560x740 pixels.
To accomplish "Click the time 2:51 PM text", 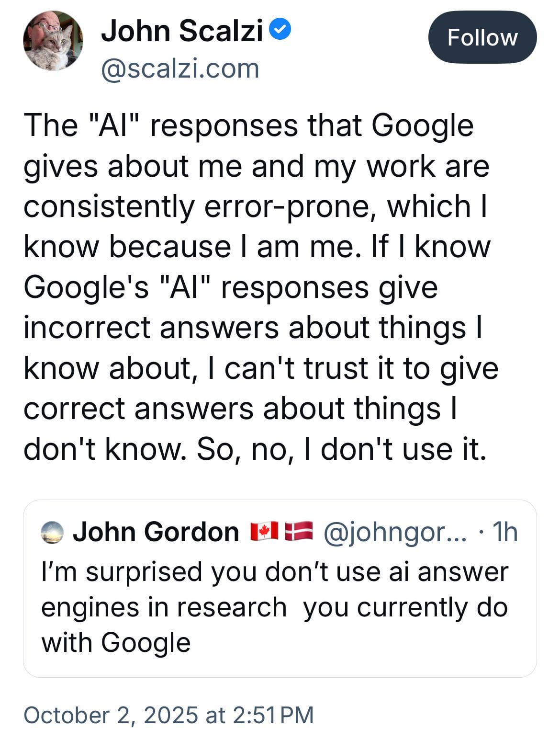I will pos(273,715).
